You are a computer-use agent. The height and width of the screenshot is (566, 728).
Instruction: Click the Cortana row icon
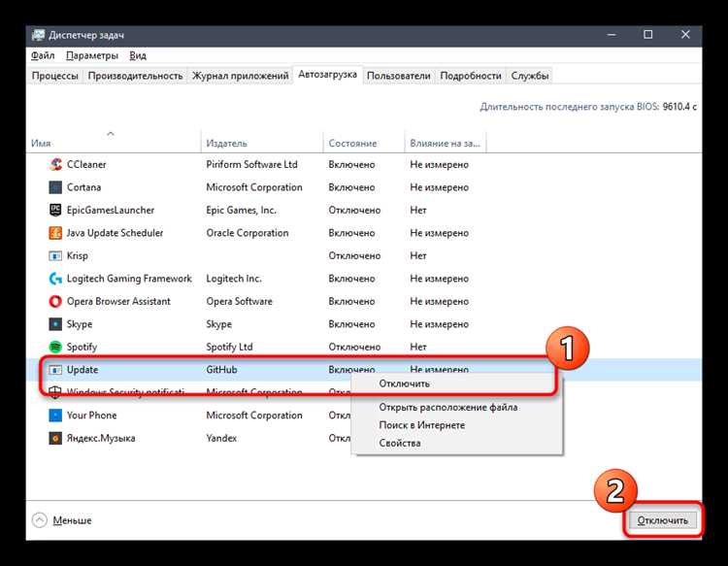click(55, 187)
